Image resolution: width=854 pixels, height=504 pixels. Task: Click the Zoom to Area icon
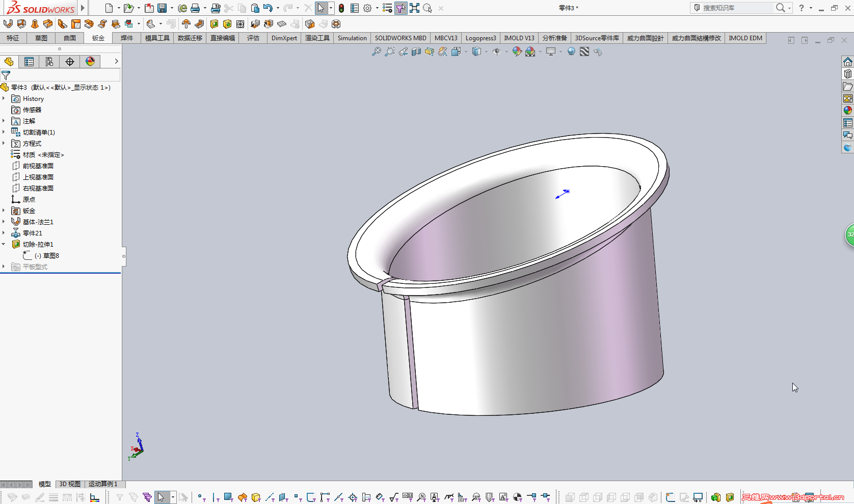(x=390, y=51)
